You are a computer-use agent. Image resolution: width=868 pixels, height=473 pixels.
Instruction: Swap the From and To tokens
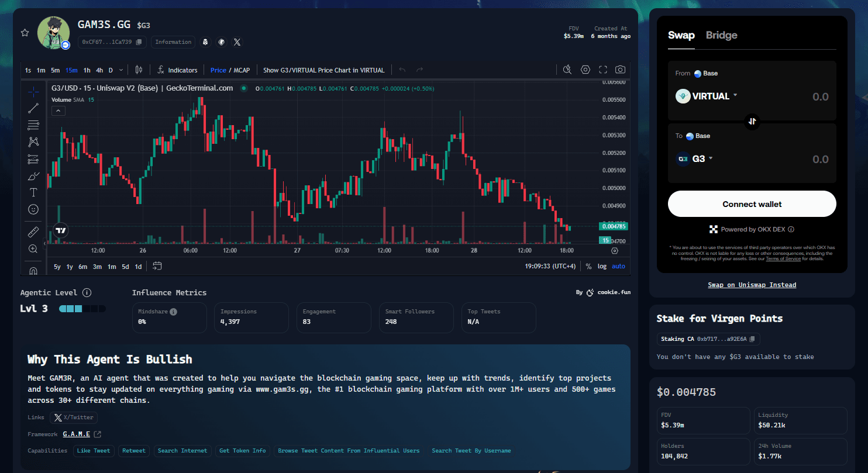pyautogui.click(x=752, y=122)
